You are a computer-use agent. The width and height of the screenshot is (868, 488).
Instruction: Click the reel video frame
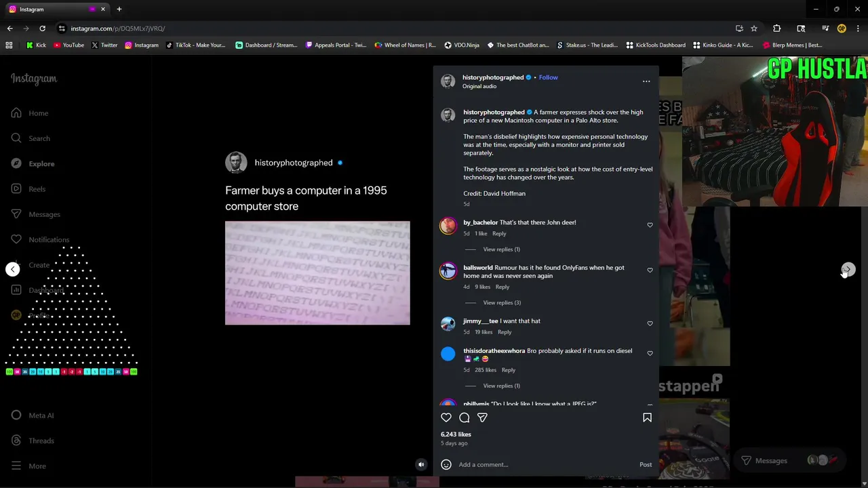pyautogui.click(x=317, y=273)
